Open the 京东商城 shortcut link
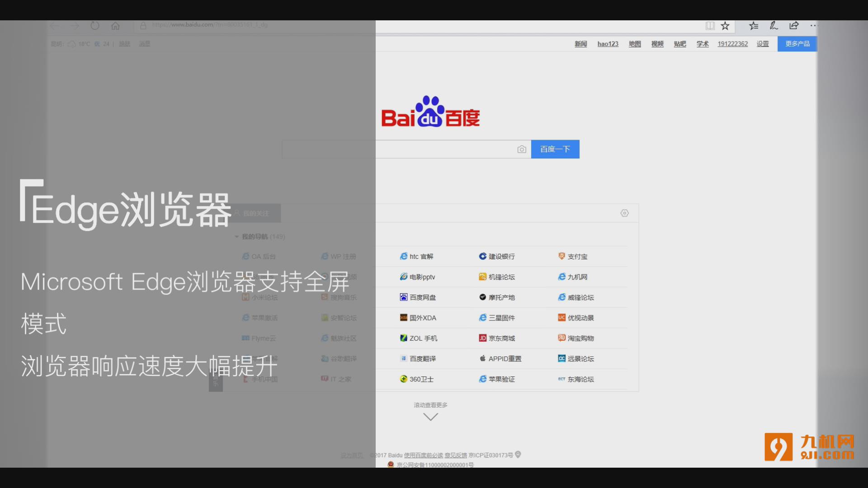The width and height of the screenshot is (868, 488). tap(501, 338)
